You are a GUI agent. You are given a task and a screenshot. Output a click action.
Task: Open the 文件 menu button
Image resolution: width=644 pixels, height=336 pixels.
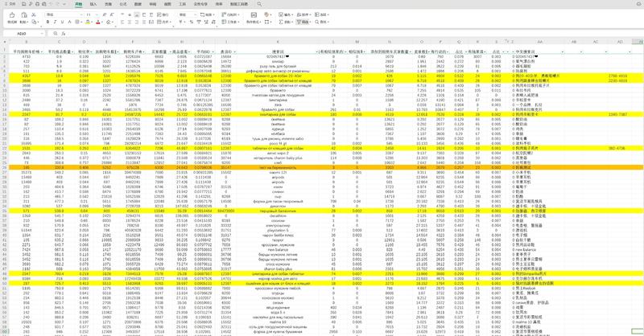10,4
